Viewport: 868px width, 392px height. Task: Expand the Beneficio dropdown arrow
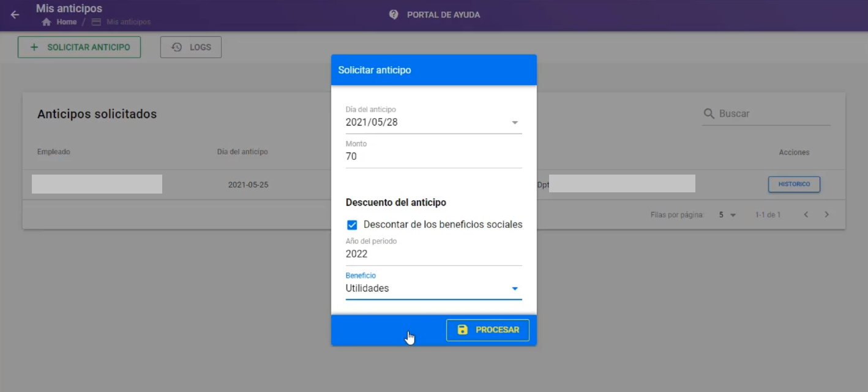tap(515, 288)
